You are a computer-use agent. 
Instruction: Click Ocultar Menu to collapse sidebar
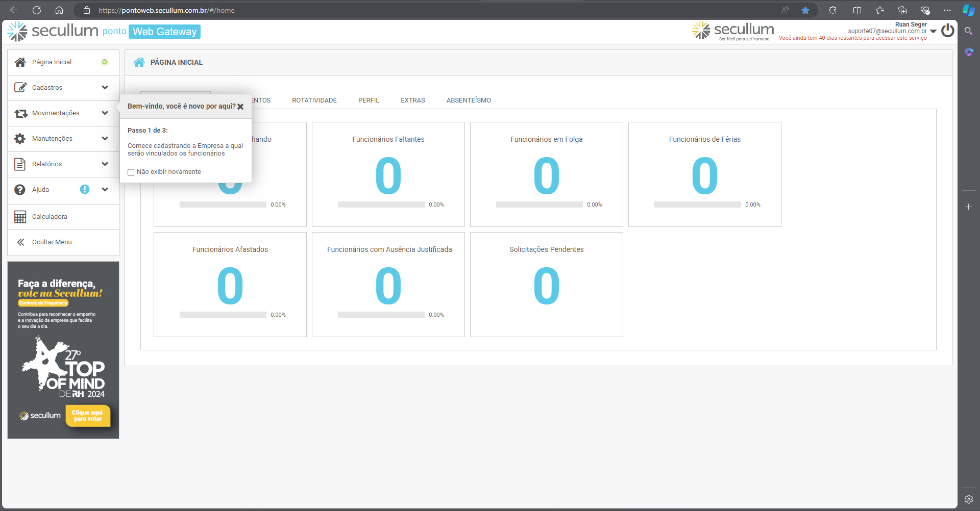pyautogui.click(x=52, y=242)
